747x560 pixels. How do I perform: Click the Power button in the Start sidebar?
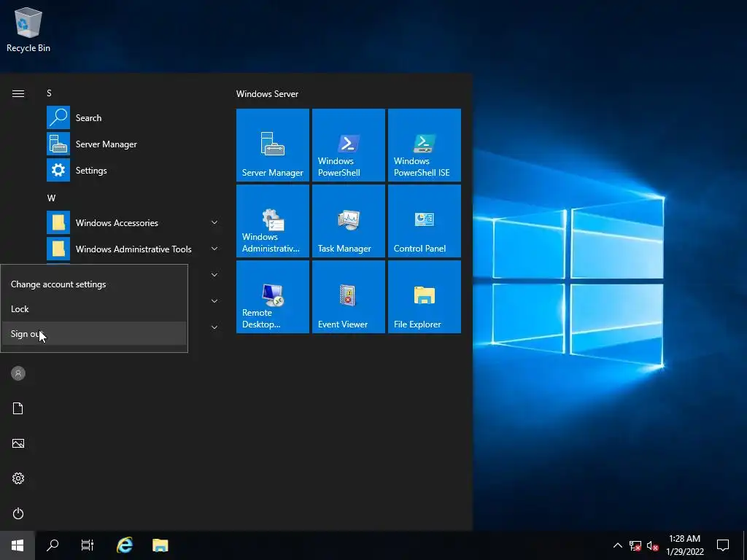[x=18, y=513]
